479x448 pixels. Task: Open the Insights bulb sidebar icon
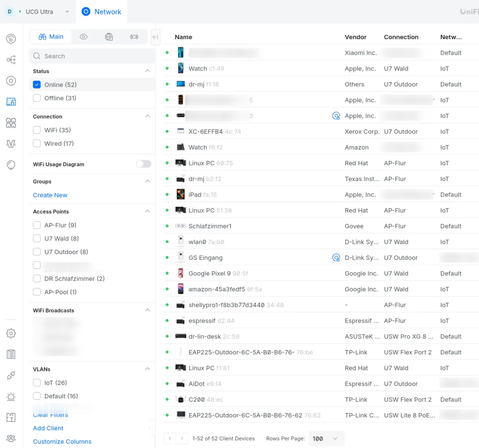11,165
